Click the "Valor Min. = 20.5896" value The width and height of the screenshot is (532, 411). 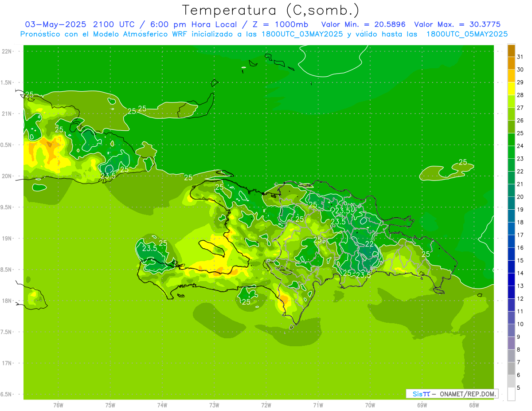364,24
